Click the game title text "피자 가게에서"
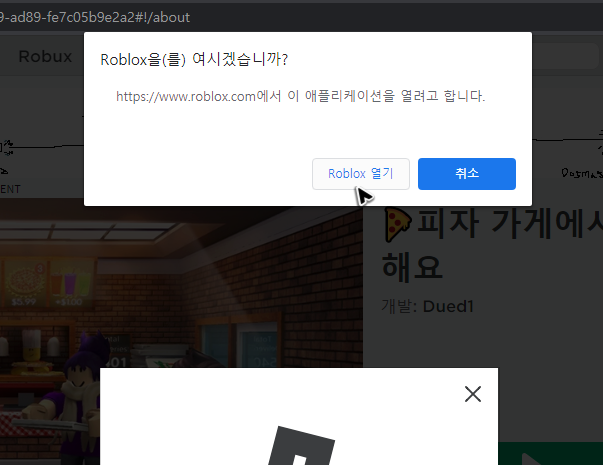603x465 pixels. 510,223
